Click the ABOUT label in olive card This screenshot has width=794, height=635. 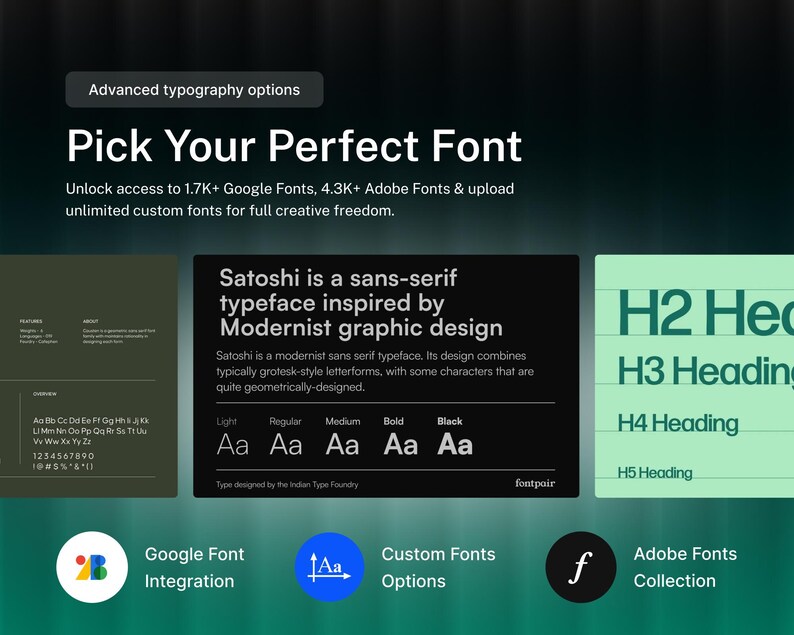pyautogui.click(x=91, y=321)
